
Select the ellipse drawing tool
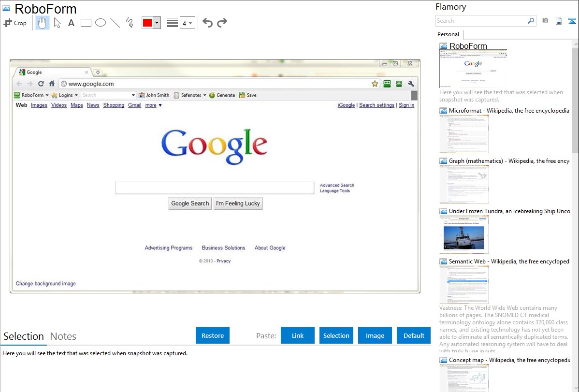(101, 23)
